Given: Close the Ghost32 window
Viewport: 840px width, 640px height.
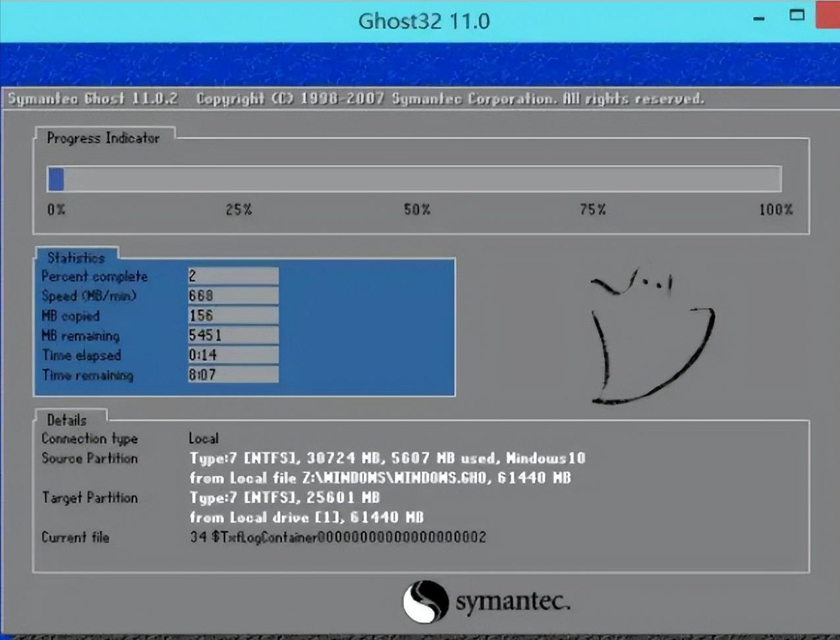Looking at the screenshot, I should [x=828, y=14].
